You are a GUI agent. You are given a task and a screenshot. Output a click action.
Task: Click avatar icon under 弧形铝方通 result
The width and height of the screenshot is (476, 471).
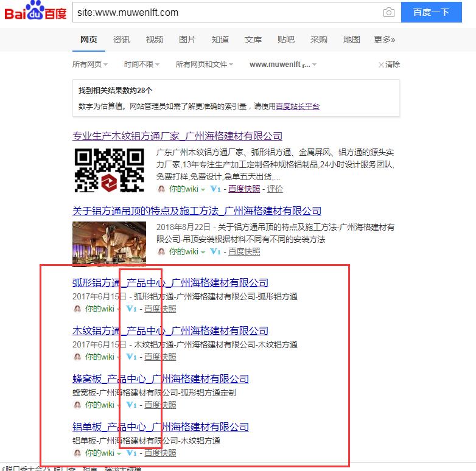pos(77,309)
